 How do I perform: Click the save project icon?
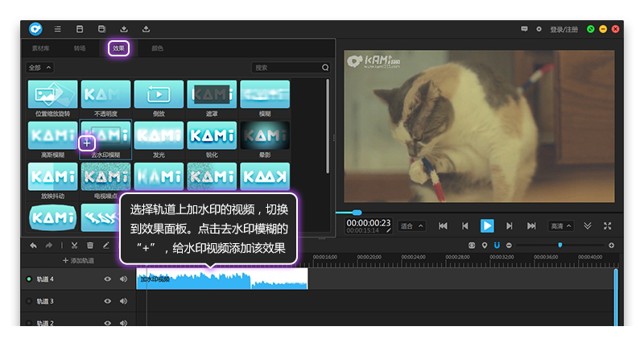(80, 29)
